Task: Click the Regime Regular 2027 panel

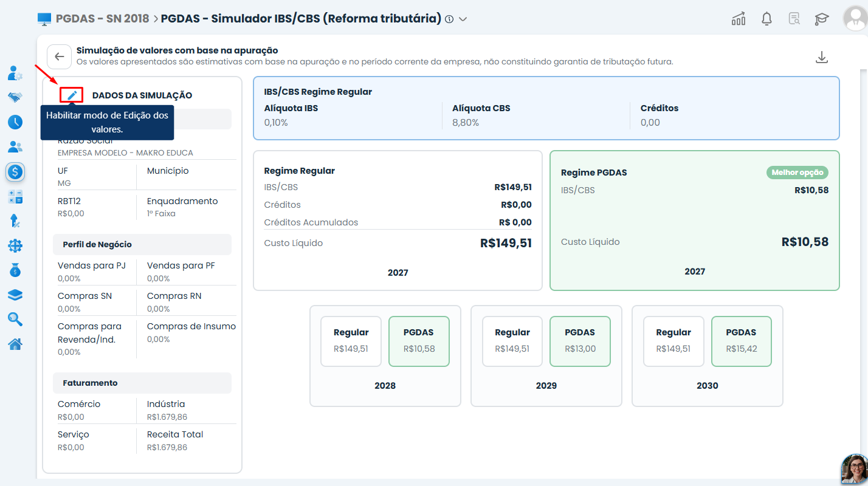Action: click(x=398, y=221)
